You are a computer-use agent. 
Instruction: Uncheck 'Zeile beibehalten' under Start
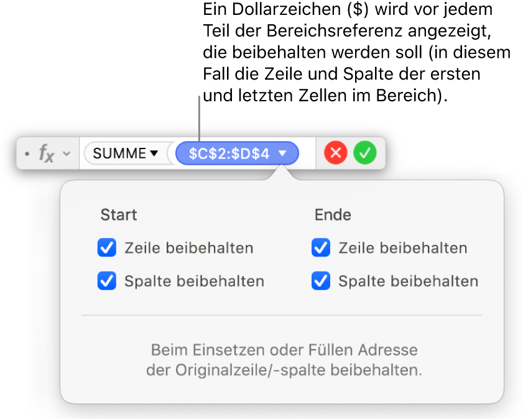point(107,247)
